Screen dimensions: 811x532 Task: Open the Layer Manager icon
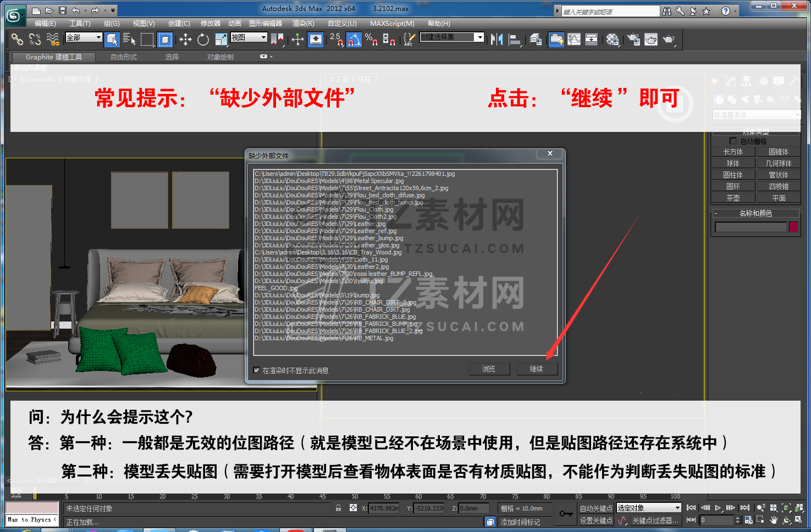pos(536,39)
